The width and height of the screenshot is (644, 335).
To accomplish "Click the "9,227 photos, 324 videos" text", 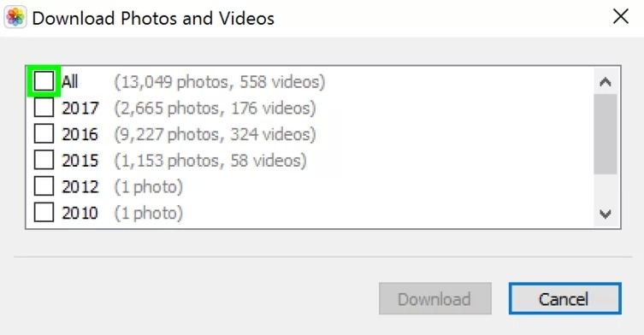I will coord(215,134).
